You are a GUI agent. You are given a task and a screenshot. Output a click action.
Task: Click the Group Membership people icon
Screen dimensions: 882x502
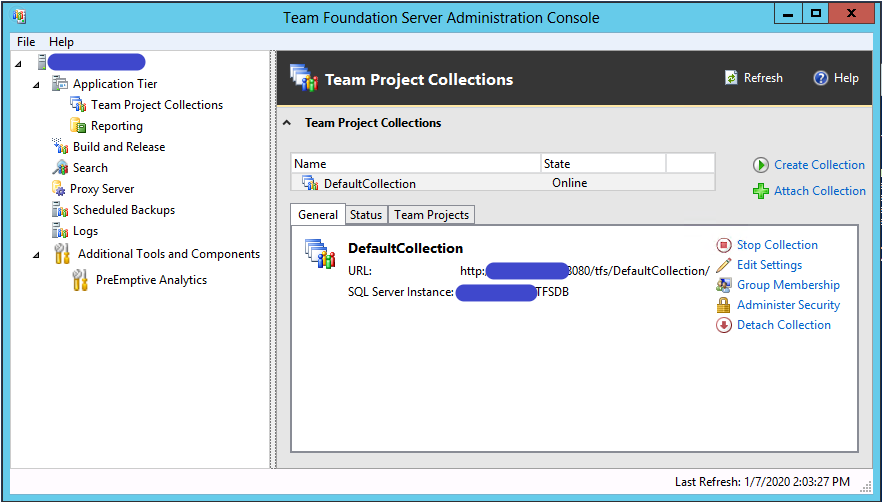pos(723,285)
